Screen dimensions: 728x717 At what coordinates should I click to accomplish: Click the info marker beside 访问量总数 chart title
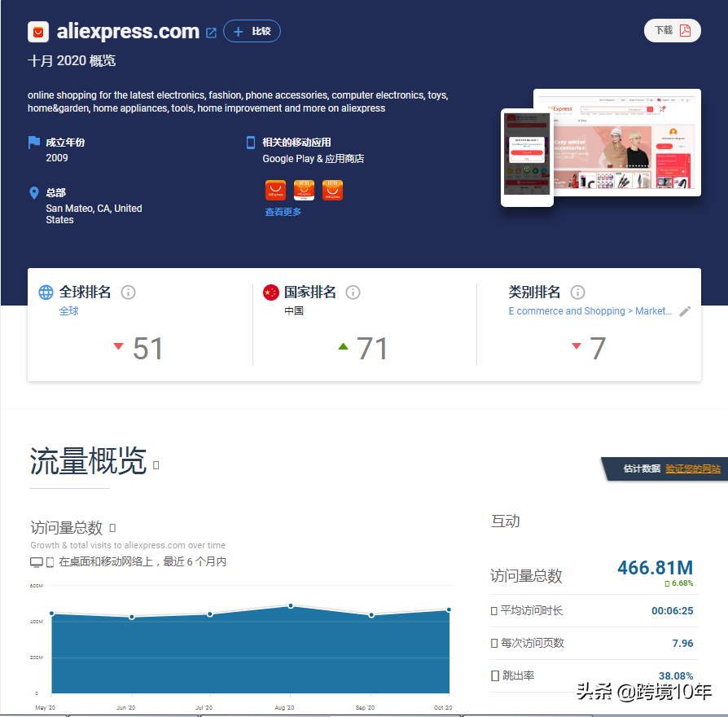pos(112,528)
